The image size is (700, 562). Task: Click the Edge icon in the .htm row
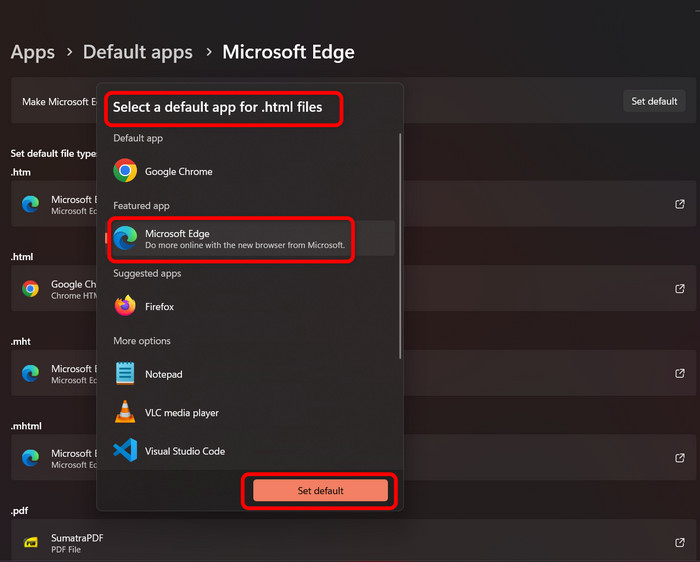30,204
